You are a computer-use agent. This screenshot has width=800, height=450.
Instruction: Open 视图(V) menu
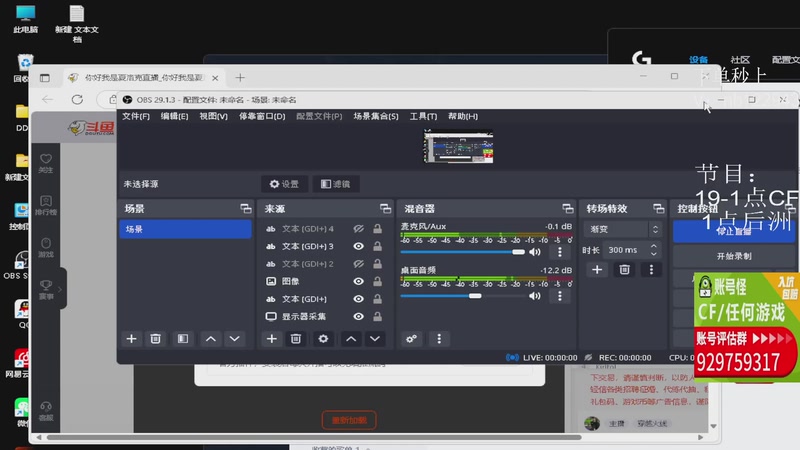pos(213,116)
